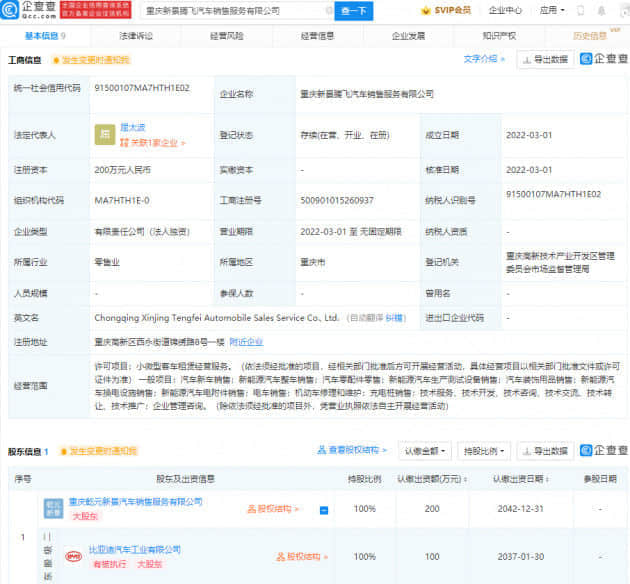
Task: Switch to the 经营风险 tab
Action: (227, 36)
